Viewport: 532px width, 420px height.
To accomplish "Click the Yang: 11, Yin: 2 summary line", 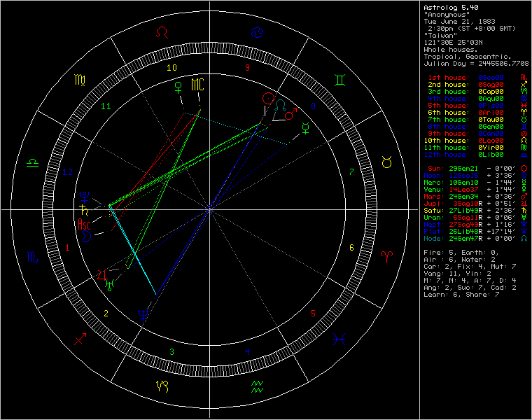I will 457,274.
